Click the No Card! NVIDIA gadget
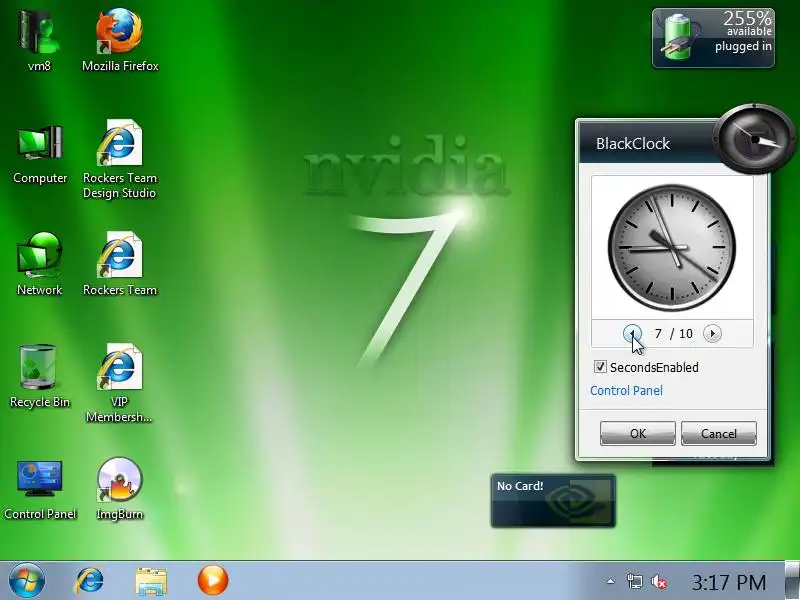This screenshot has height=600, width=800. coord(553,501)
